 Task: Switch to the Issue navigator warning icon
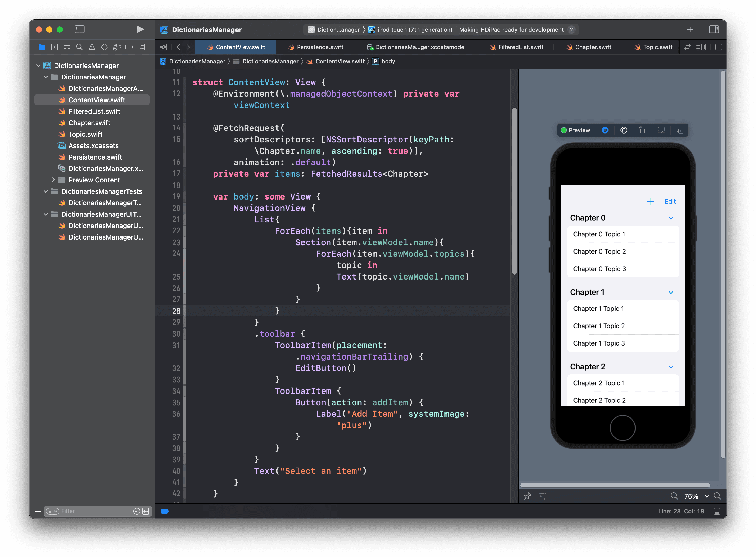coord(92,47)
